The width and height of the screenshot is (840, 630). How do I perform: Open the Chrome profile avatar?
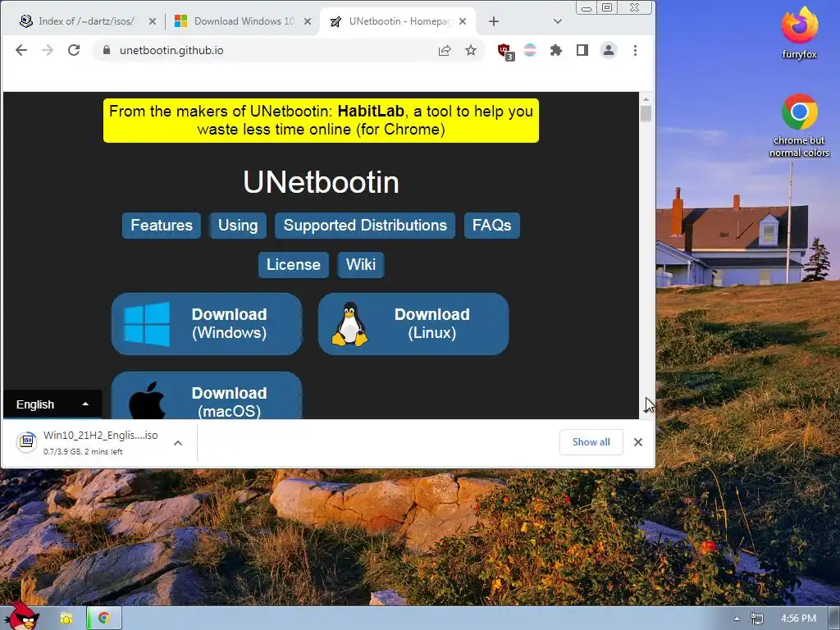click(x=609, y=50)
